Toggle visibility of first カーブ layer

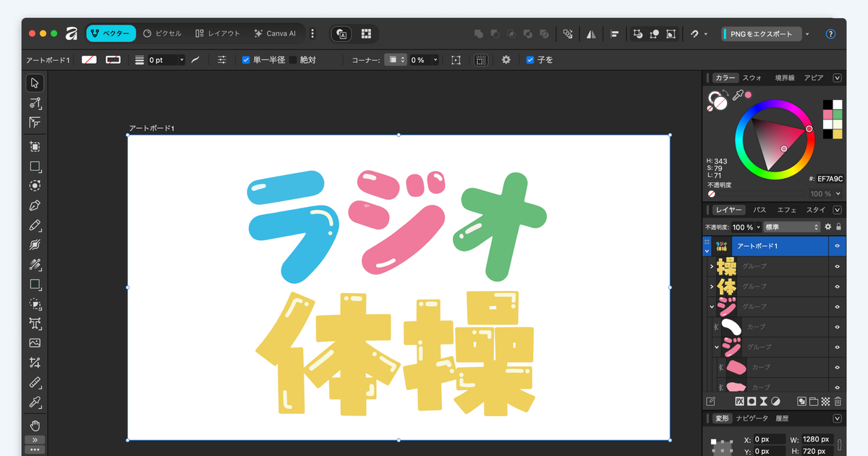[838, 327]
